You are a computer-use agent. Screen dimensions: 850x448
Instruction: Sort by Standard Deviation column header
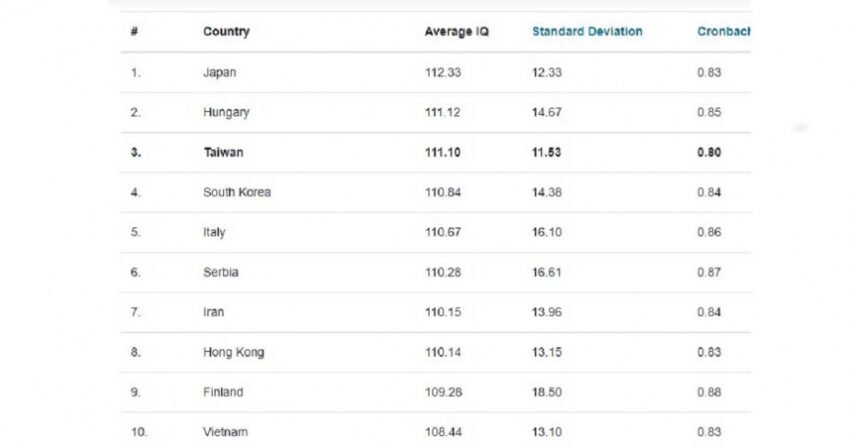587,31
